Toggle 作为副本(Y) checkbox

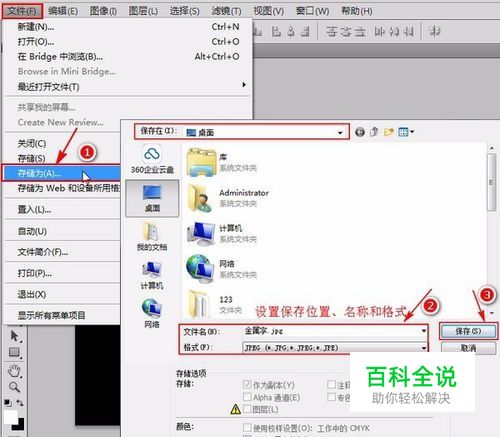247,385
